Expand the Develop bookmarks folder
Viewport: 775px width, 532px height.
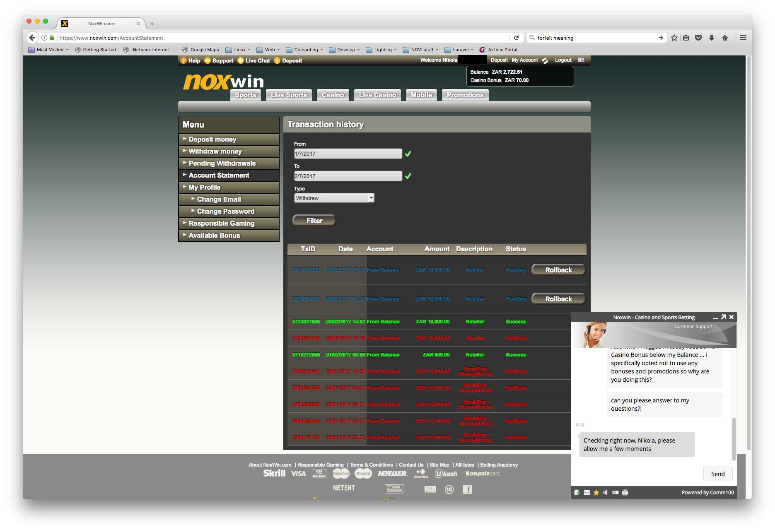[x=345, y=50]
